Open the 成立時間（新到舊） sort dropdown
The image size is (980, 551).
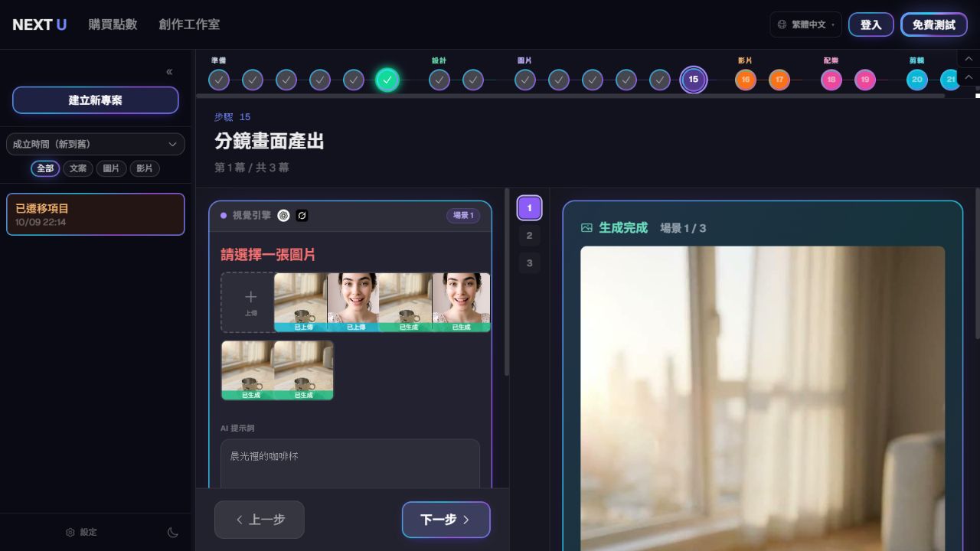(96, 144)
